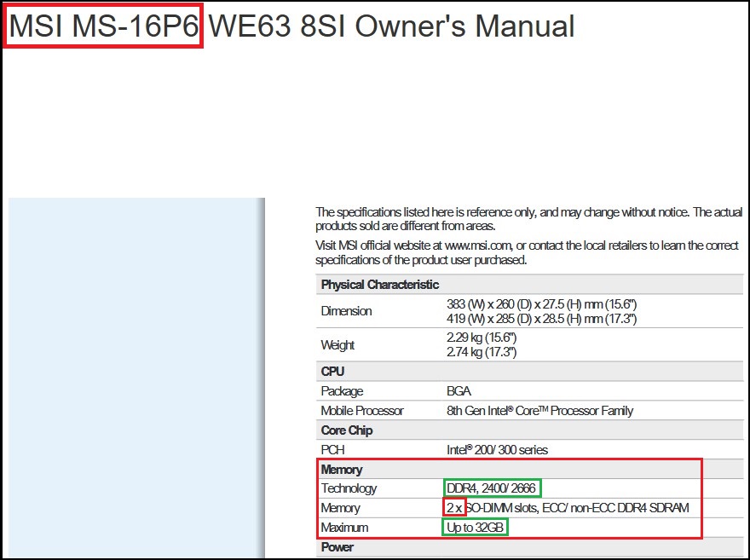Click the 'MSI MS-16P6 WE63 8SI Owner's Manual' title
The width and height of the screenshot is (750, 560).
[291, 26]
